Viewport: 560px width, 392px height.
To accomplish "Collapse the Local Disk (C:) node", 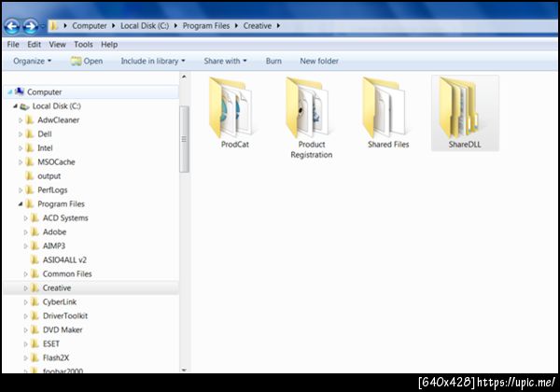I will pos(15,106).
